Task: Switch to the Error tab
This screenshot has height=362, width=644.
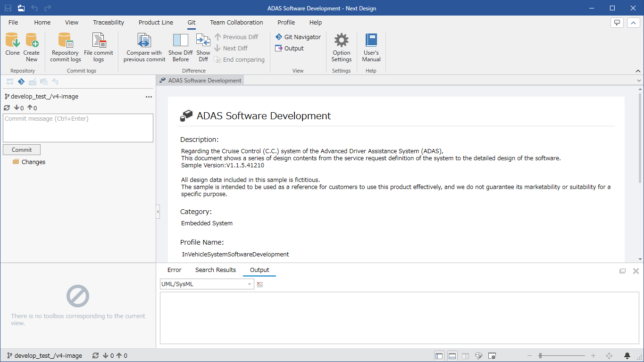Action: [175, 270]
